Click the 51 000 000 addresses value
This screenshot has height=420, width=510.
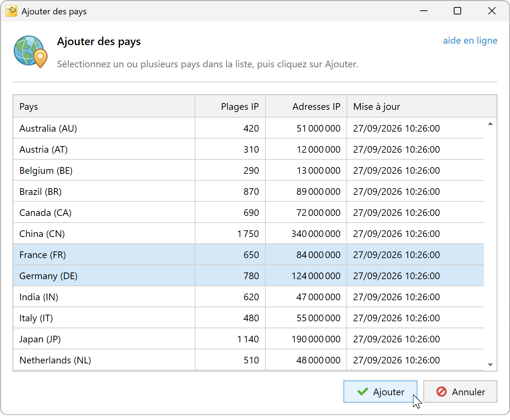(318, 128)
